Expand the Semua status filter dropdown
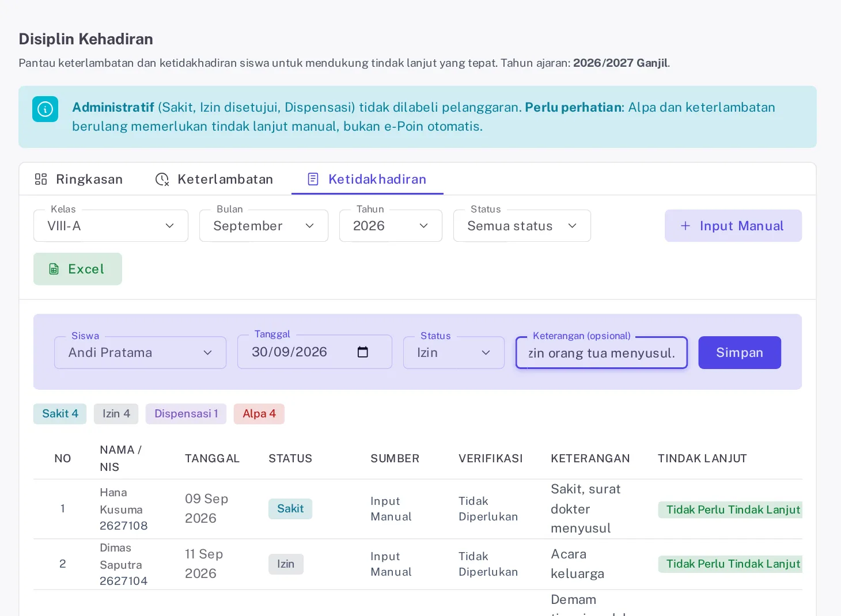This screenshot has height=616, width=841. coord(522,226)
